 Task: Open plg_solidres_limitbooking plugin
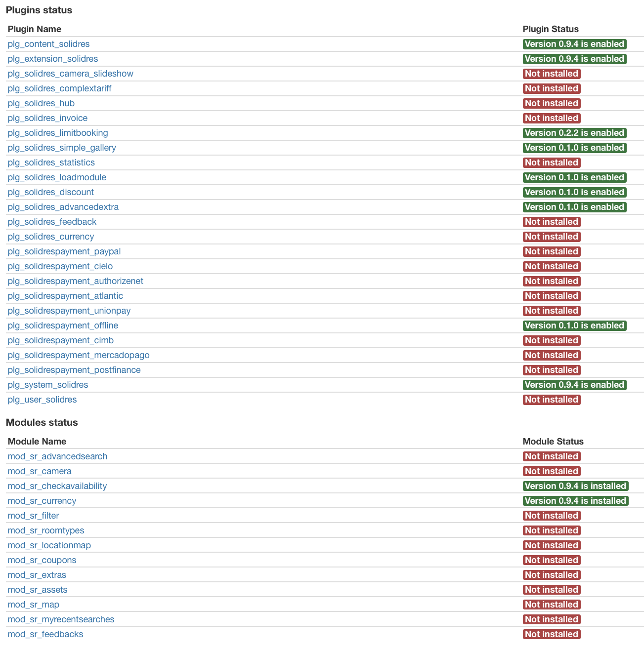57,133
